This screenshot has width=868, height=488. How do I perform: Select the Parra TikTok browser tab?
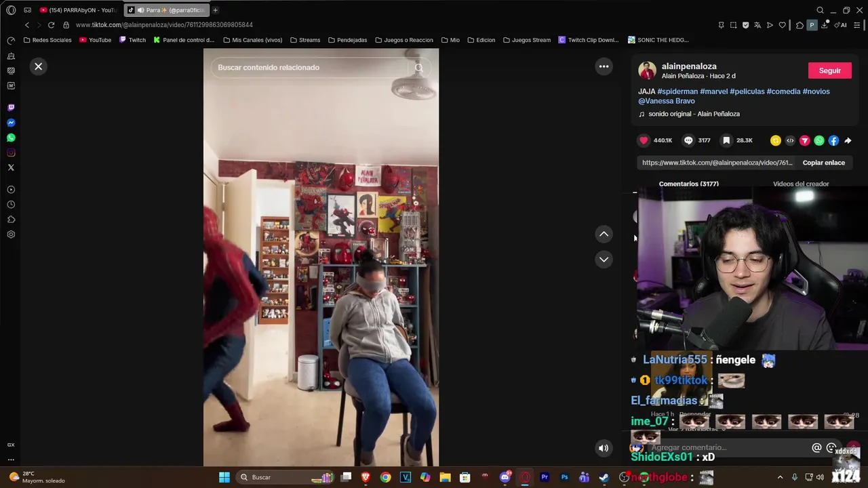pos(167,10)
